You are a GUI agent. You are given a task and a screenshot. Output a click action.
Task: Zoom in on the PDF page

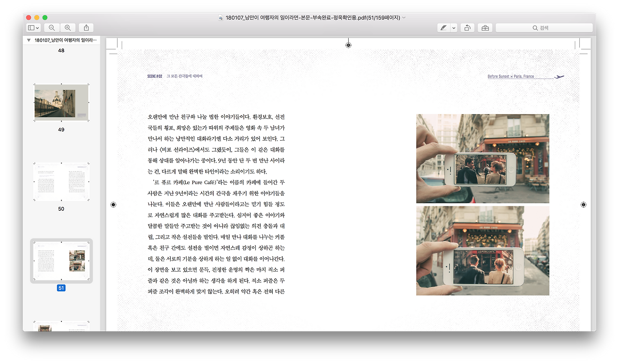(x=68, y=28)
